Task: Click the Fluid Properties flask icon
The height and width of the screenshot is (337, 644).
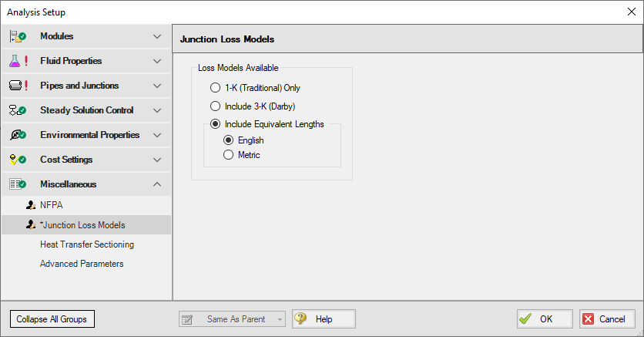Action: [x=15, y=61]
